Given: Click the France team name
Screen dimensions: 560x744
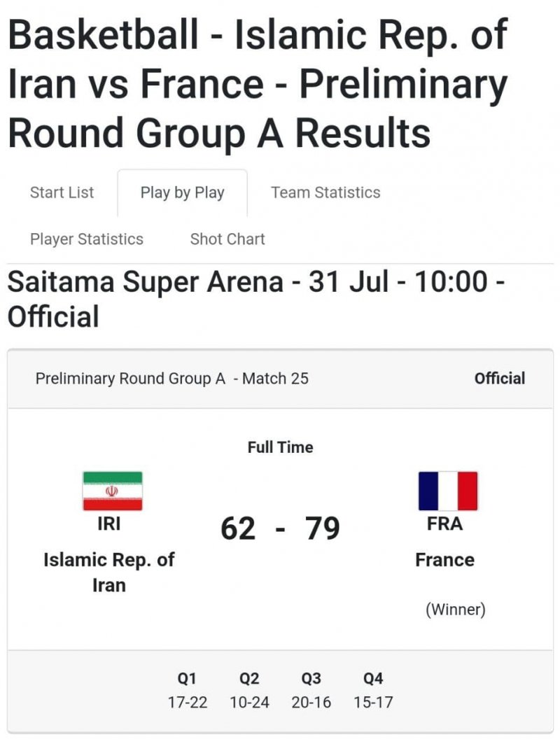Looking at the screenshot, I should coord(444,560).
